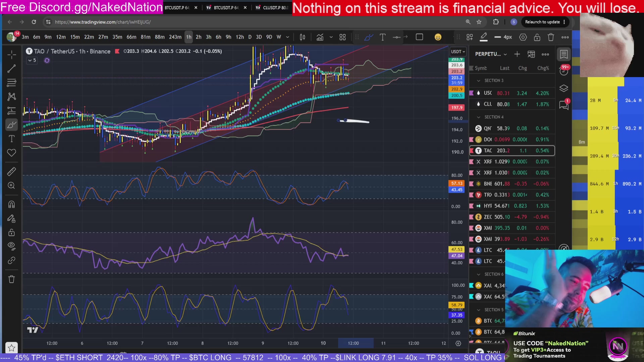The width and height of the screenshot is (644, 362).
Task: Select the TAO row in the watchlist
Action: coord(512,150)
